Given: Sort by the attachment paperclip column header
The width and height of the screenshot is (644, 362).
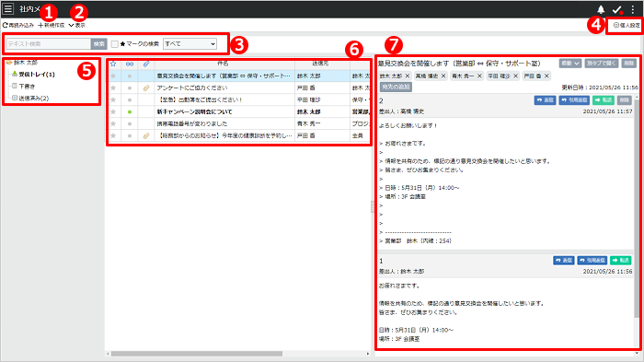Looking at the screenshot, I should pyautogui.click(x=146, y=64).
